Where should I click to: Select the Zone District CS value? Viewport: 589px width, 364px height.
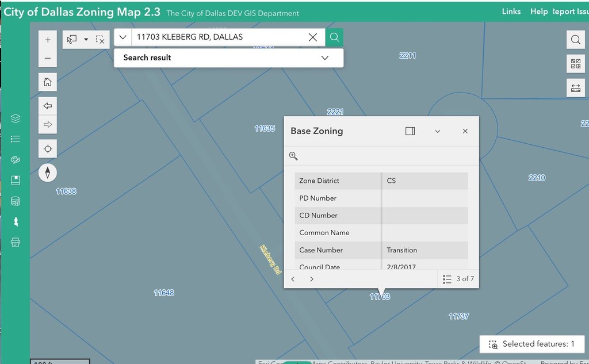coord(391,181)
